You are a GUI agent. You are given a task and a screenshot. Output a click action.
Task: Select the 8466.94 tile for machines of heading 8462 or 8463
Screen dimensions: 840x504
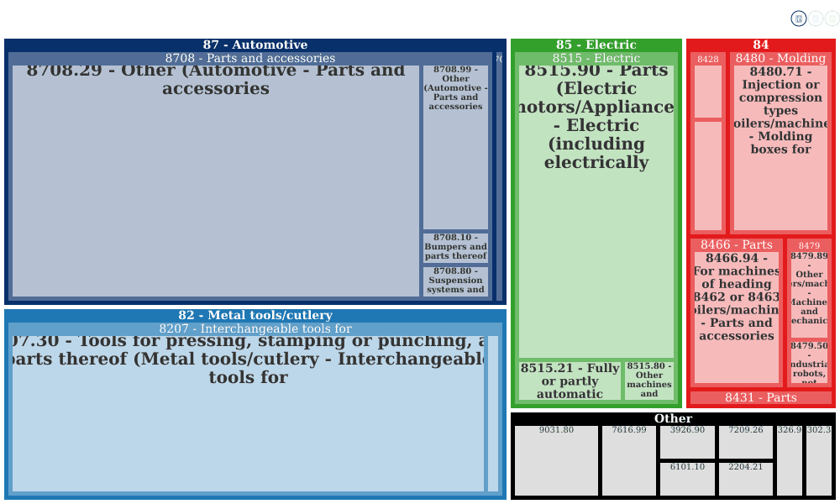[x=736, y=318]
